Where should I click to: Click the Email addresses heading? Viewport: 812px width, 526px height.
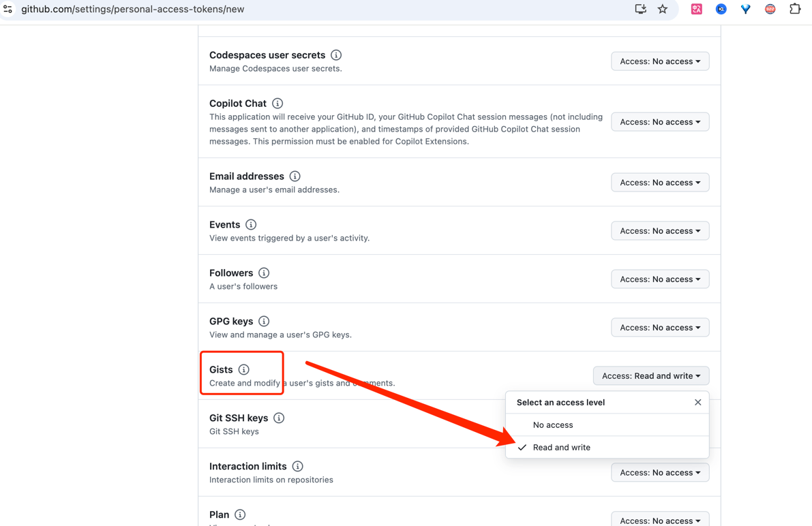(247, 176)
